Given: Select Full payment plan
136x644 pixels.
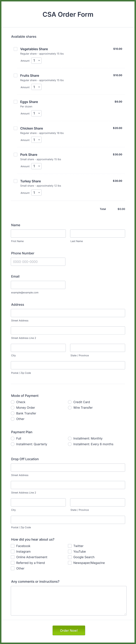Looking at the screenshot, I should (12, 438).
